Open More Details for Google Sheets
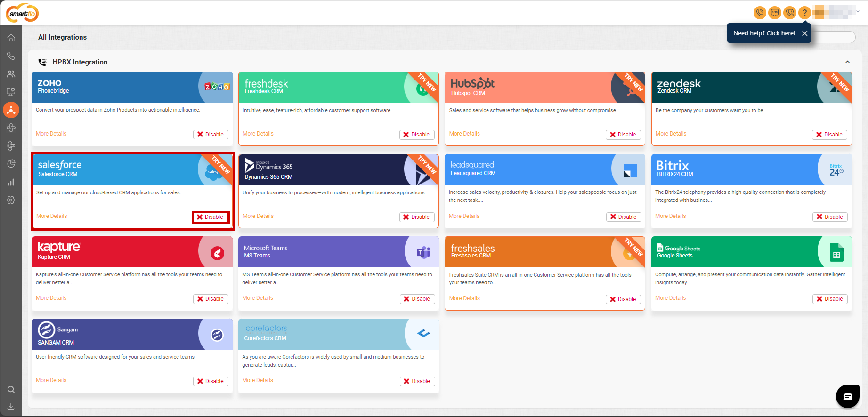The width and height of the screenshot is (868, 417). (x=671, y=298)
